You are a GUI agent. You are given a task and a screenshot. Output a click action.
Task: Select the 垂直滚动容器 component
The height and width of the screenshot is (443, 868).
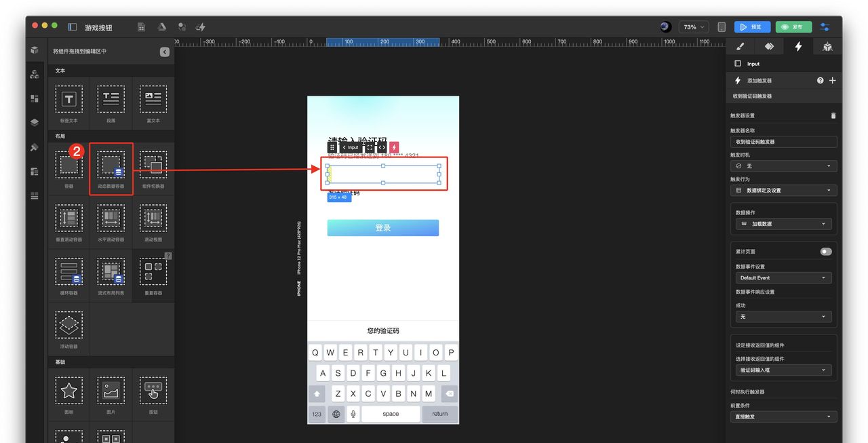68,223
